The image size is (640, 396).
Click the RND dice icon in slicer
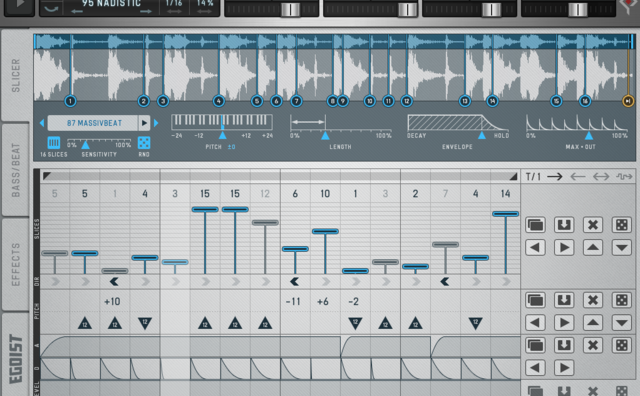[x=144, y=143]
